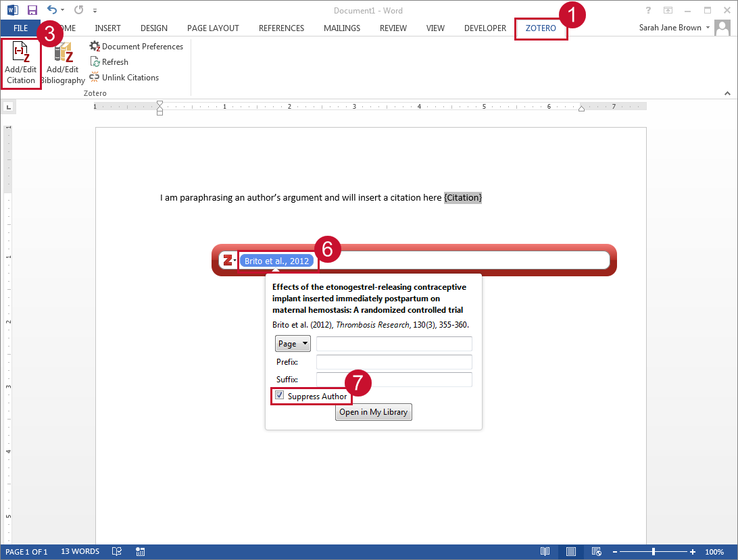Image resolution: width=738 pixels, height=560 pixels.
Task: Open proofing errors icon in status bar
Action: coord(117,551)
